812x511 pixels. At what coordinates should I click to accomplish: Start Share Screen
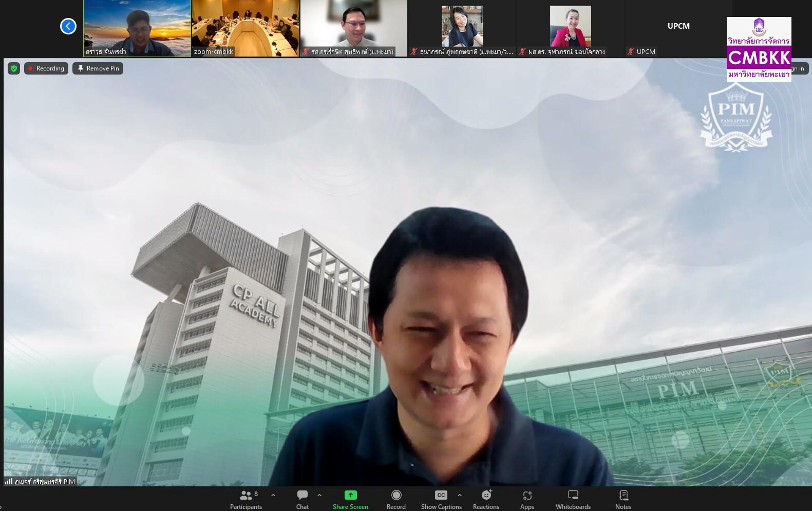[x=350, y=499]
